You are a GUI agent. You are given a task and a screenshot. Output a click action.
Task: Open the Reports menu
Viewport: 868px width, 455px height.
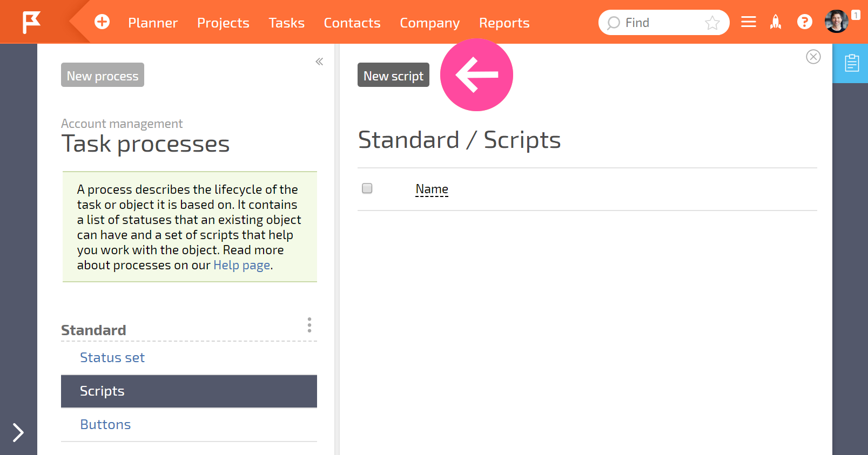(504, 23)
